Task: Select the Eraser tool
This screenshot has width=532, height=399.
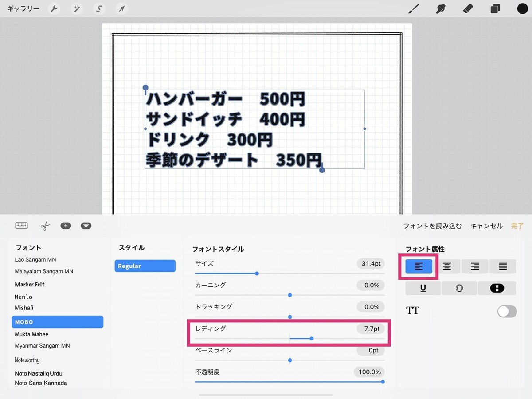Action: pyautogui.click(x=468, y=8)
